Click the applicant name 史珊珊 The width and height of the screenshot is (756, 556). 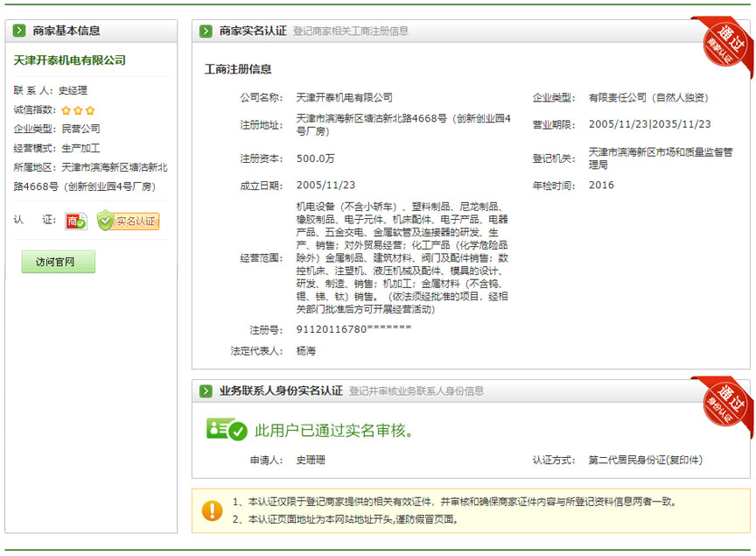point(311,460)
